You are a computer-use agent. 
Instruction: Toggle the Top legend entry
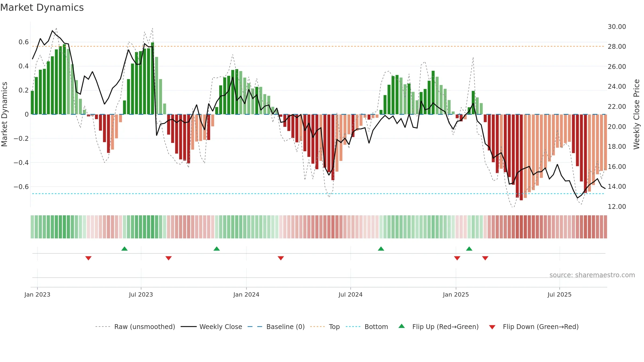(325, 327)
